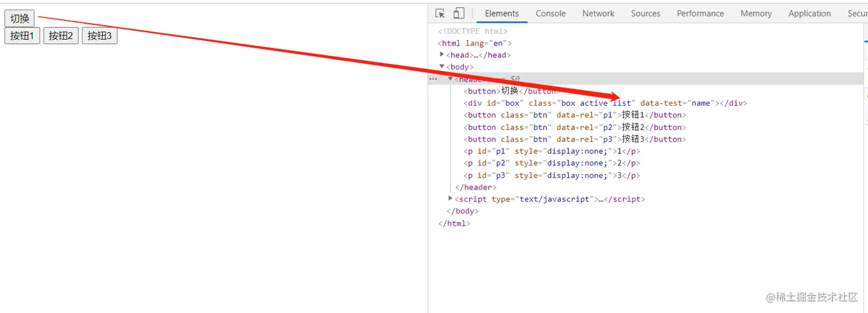The height and width of the screenshot is (313, 868).
Task: Click the 按钮1 button
Action: (x=22, y=36)
